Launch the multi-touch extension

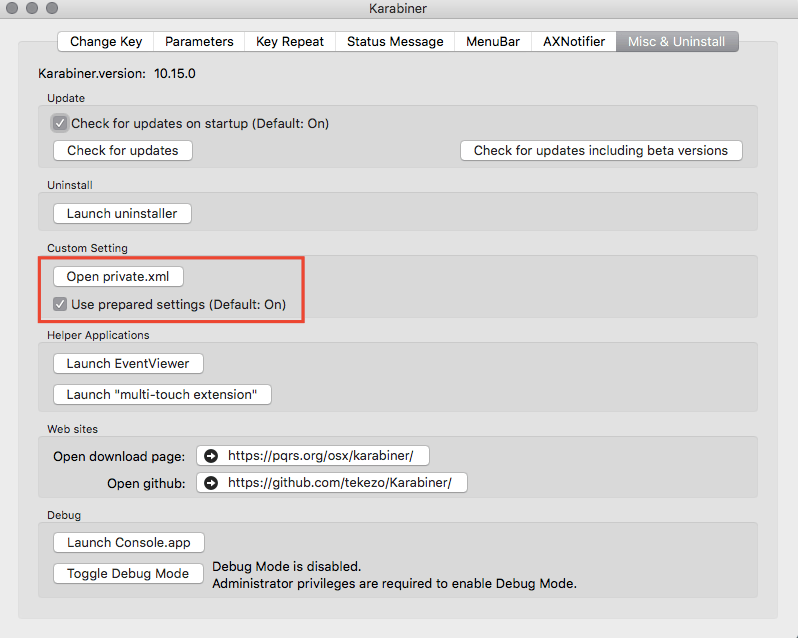(162, 394)
